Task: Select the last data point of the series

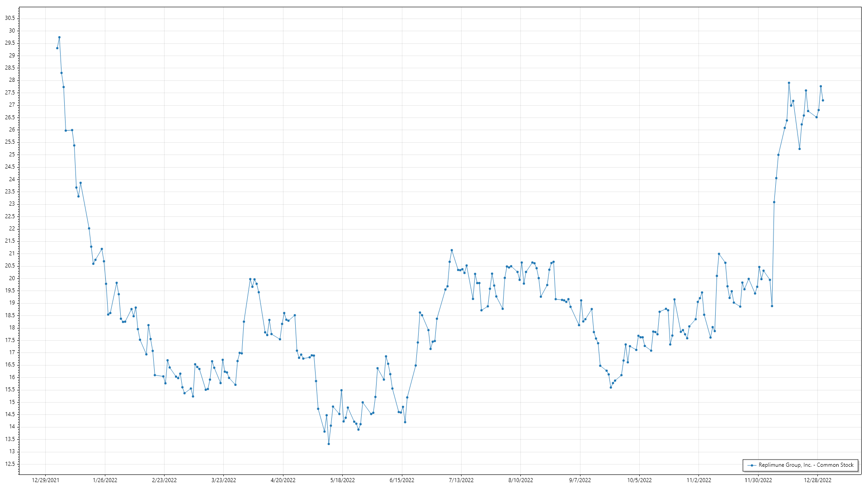Action: [823, 100]
